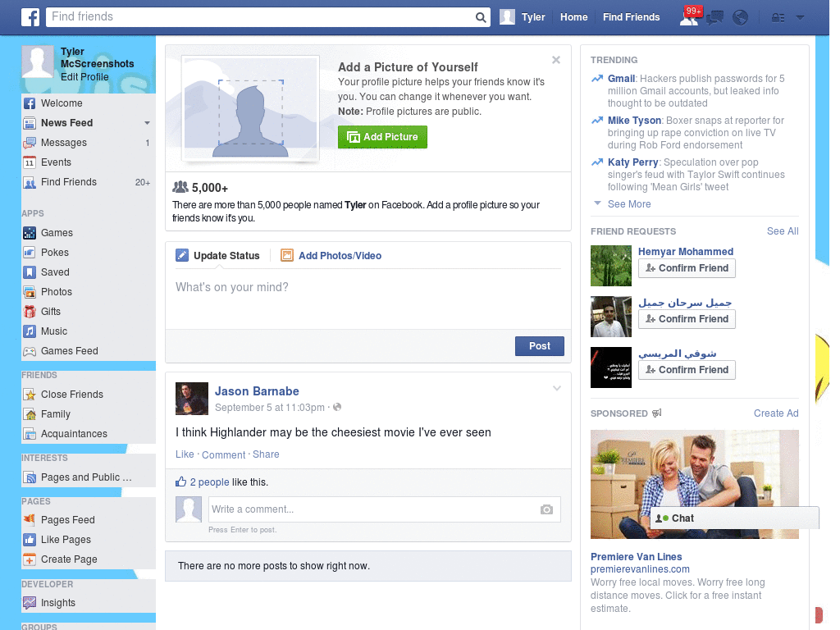840x630 pixels.
Task: Click the Messages sidebar icon
Action: 30,143
